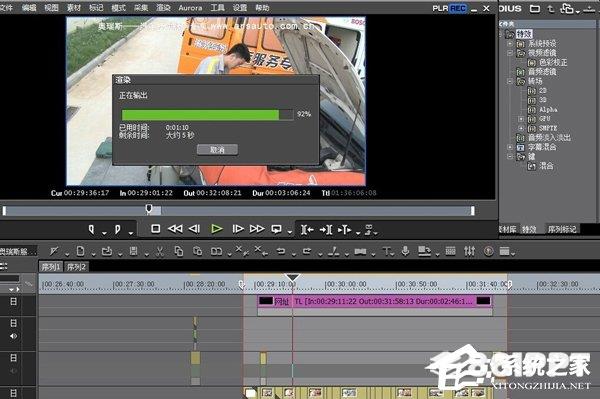
Task: Open the dropdown next to Set Out icon
Action: click(x=131, y=232)
